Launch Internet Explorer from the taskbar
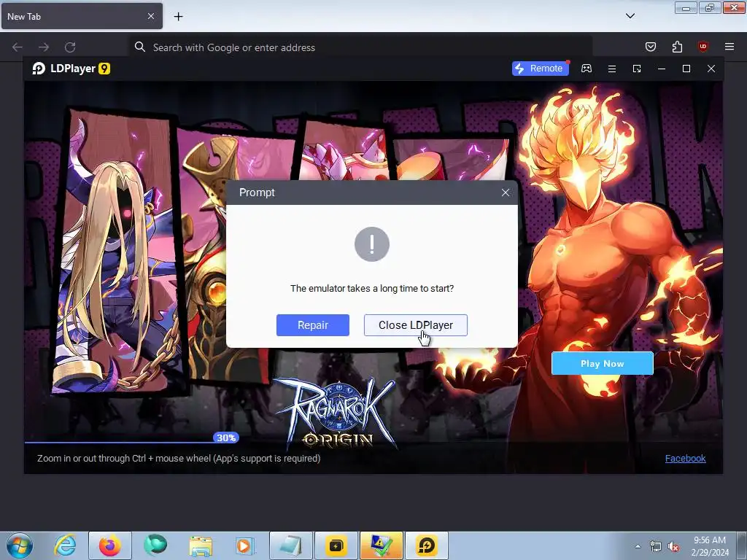The width and height of the screenshot is (747, 560). pos(65,545)
